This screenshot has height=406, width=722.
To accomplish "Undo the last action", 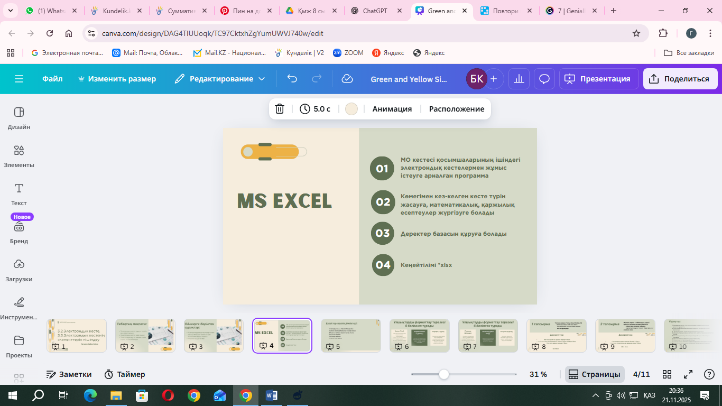I will pos(292,79).
